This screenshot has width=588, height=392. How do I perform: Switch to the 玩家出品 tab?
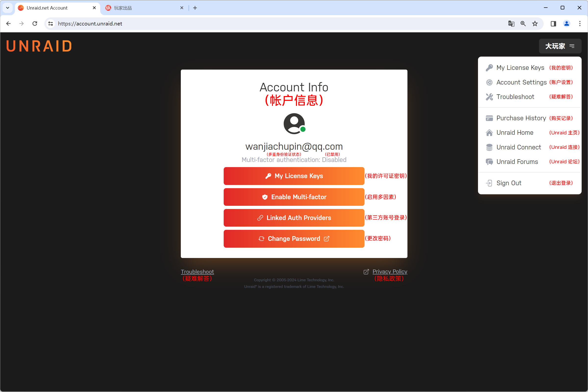coord(145,8)
